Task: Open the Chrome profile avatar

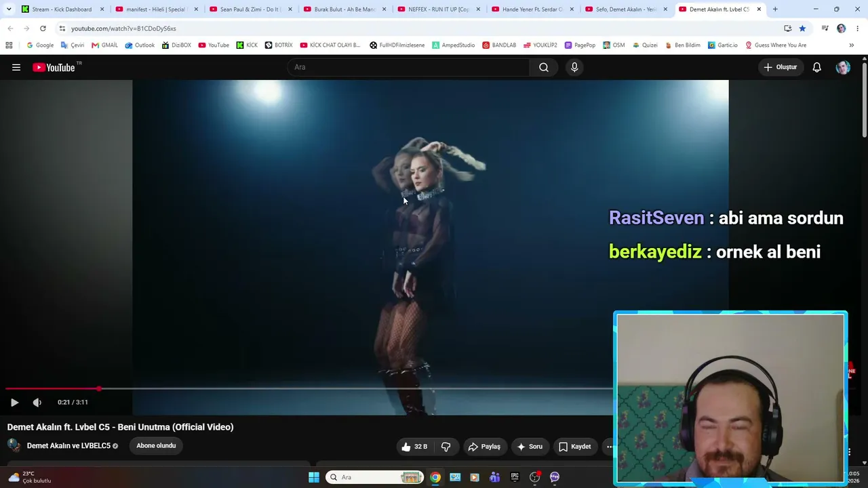Action: pyautogui.click(x=842, y=28)
